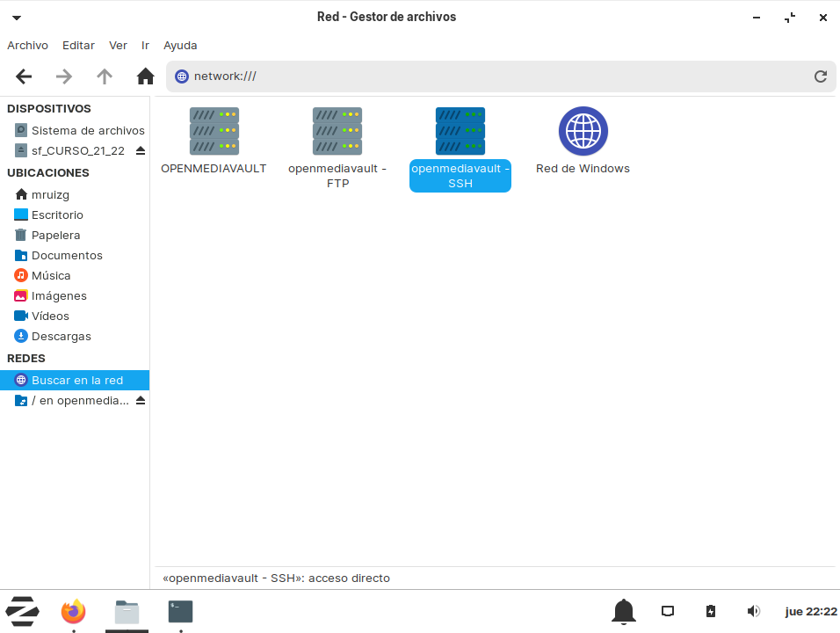
Task: Open the volume control in tray
Action: tap(753, 611)
